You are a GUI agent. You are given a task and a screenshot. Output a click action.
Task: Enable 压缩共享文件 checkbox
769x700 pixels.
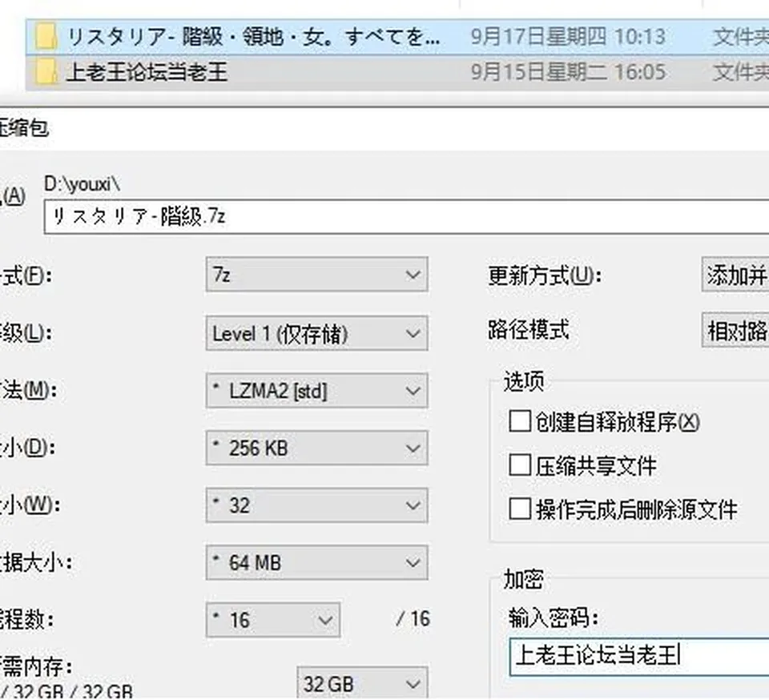520,465
